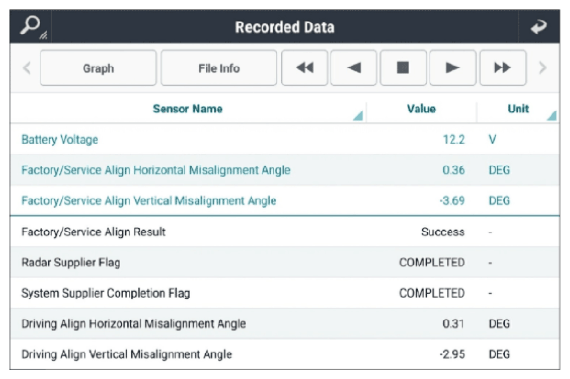
Task: Click the Value column header
Action: 421,109
